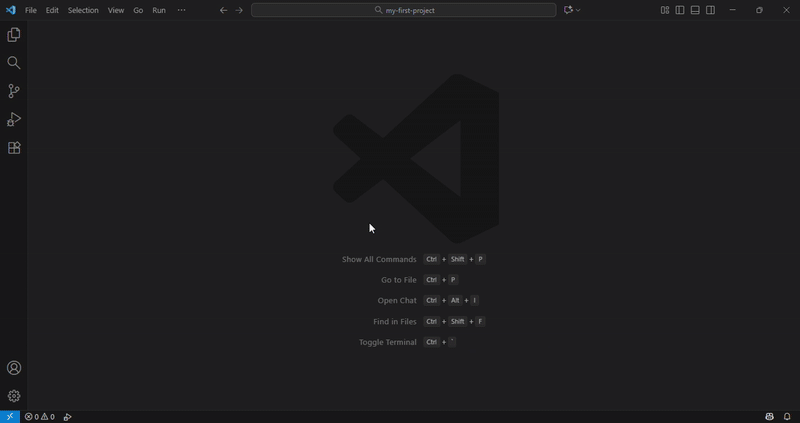The image size is (800, 423).
Task: Open the Manage gear icon
Action: pos(14,396)
